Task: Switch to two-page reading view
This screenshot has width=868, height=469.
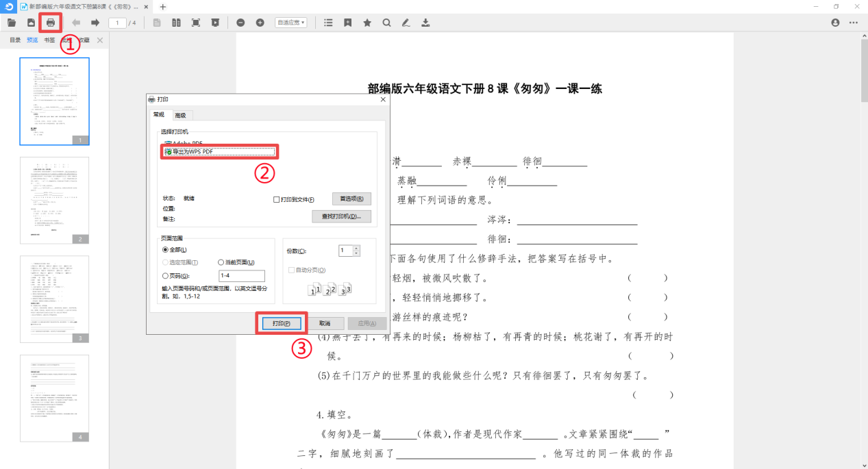Action: pyautogui.click(x=176, y=22)
